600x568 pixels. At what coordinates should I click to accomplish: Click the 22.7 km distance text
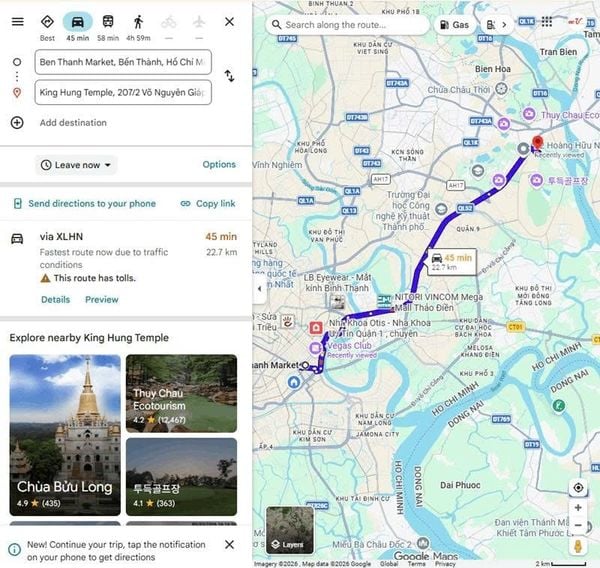pyautogui.click(x=222, y=252)
